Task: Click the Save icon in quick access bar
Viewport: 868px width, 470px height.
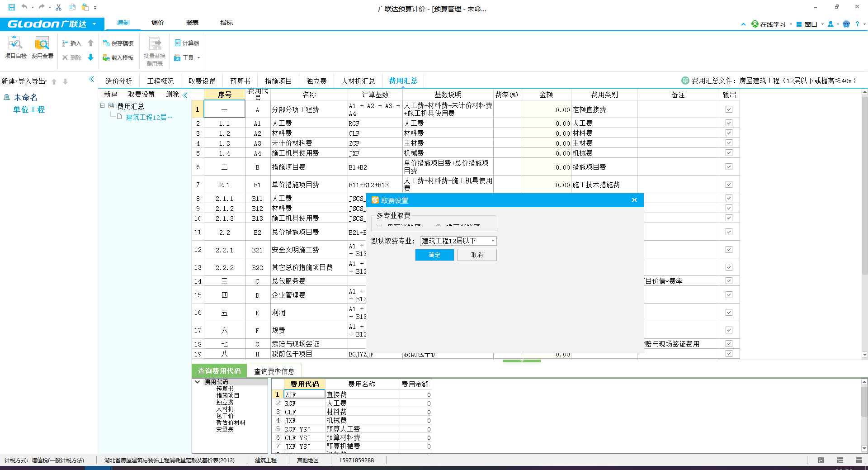Action: 12,7
